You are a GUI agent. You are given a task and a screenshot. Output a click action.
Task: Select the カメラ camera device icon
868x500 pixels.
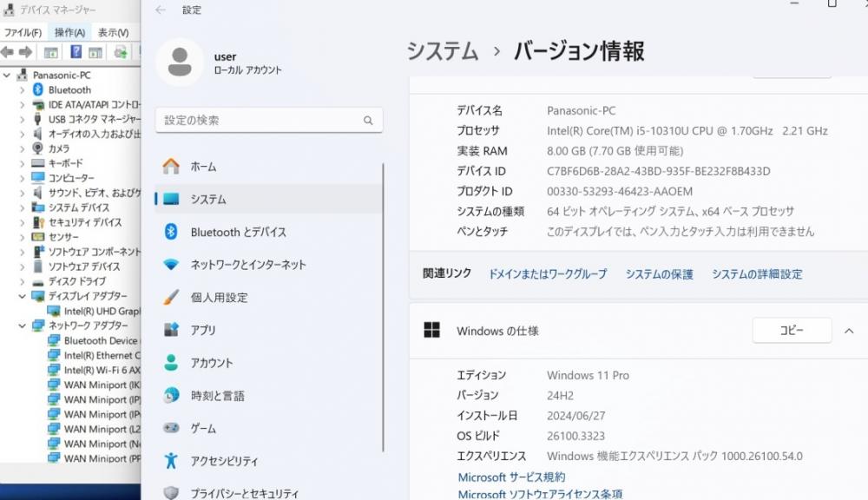37,148
